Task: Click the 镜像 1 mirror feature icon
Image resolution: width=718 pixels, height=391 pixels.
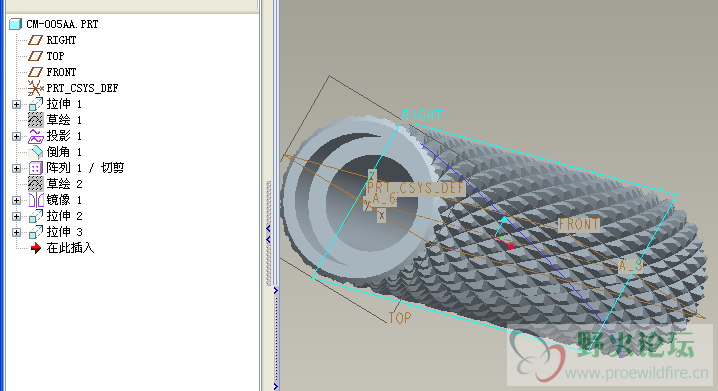Action: [36, 200]
